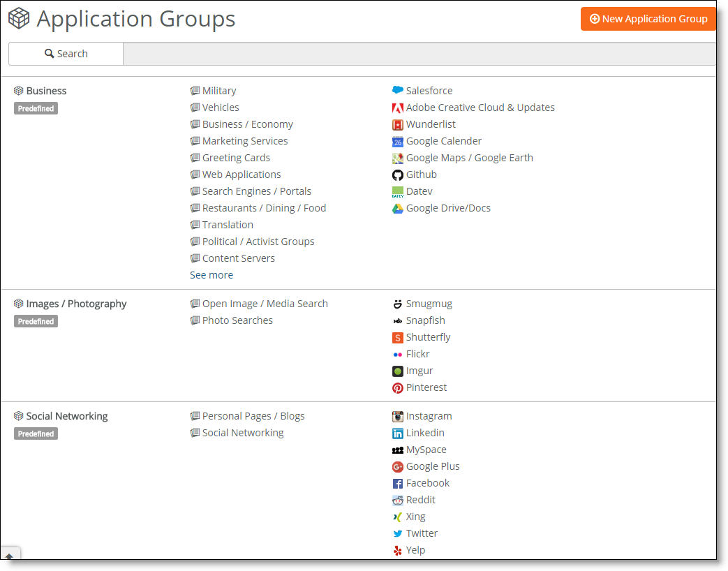Click the Adobe Creative Cloud icon
This screenshot has width=728, height=571.
[398, 107]
